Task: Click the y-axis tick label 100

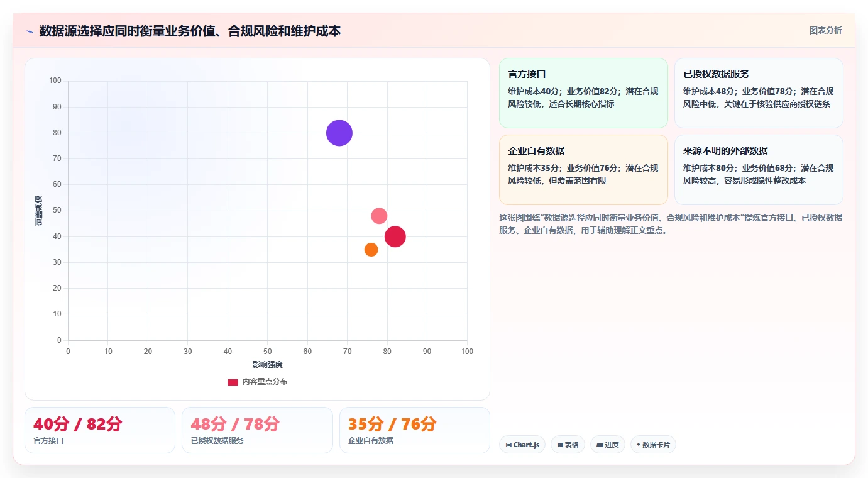Action: click(55, 81)
